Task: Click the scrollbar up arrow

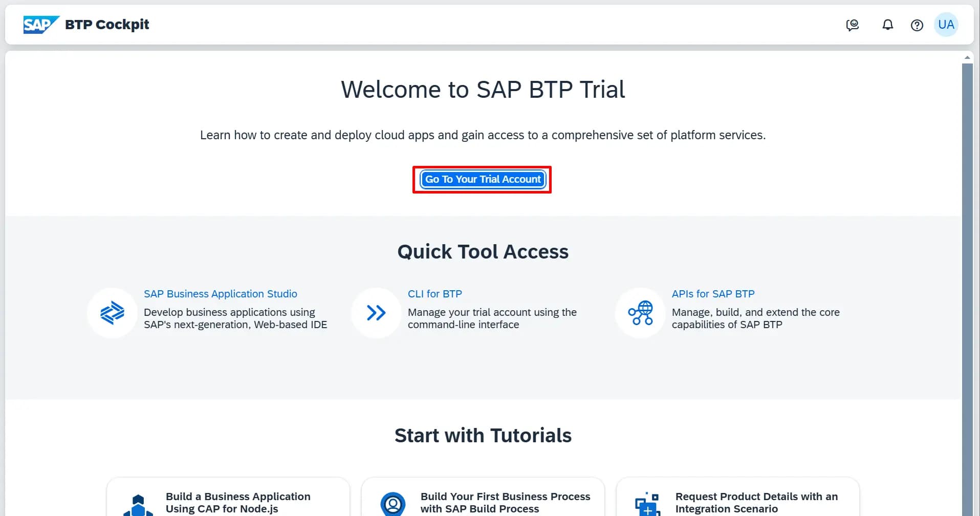Action: click(x=967, y=57)
